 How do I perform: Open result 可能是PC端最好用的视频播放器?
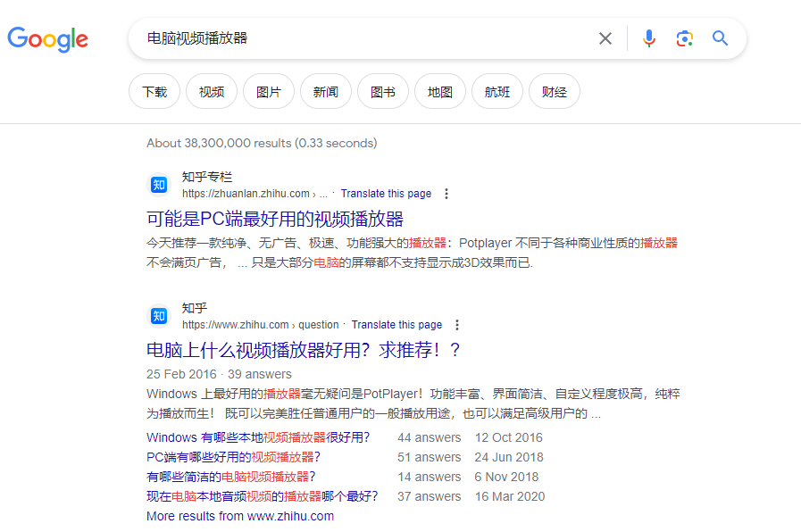tap(275, 219)
